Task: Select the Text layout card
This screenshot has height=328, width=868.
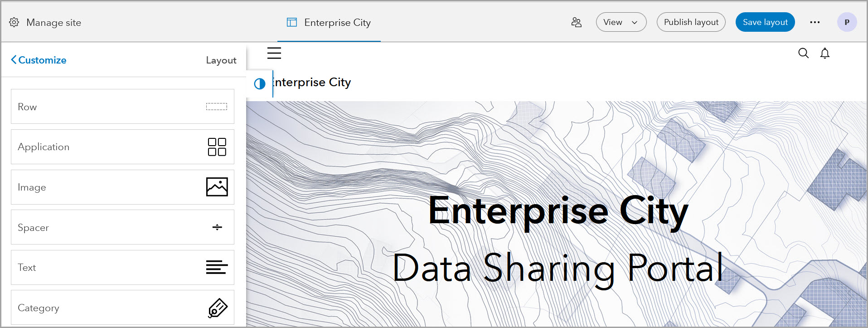Action: coord(122,267)
